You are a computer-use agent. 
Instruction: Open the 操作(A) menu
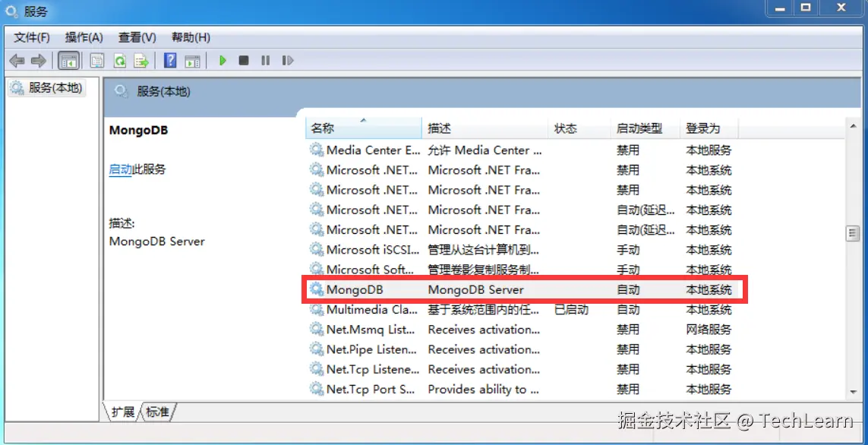[84, 38]
